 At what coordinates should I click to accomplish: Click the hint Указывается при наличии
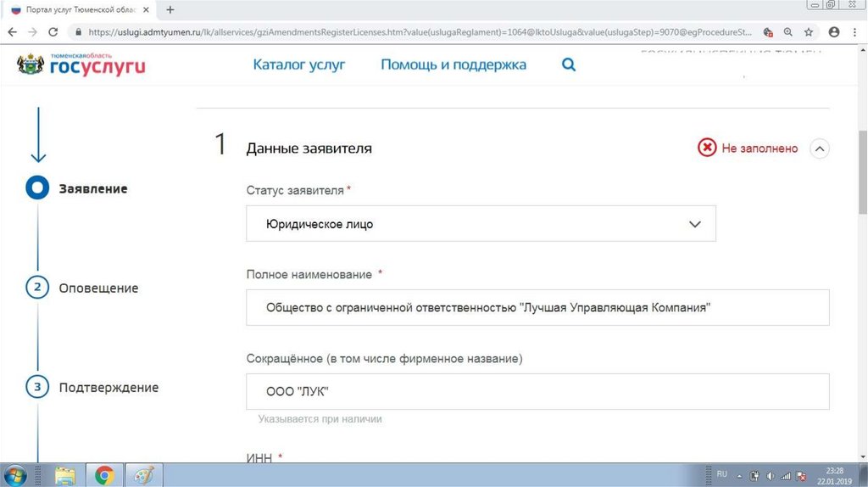point(320,419)
